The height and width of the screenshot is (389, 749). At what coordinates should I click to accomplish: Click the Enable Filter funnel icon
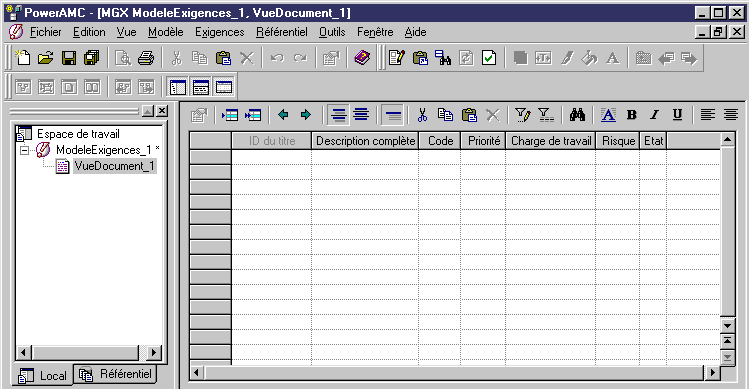pos(546,115)
